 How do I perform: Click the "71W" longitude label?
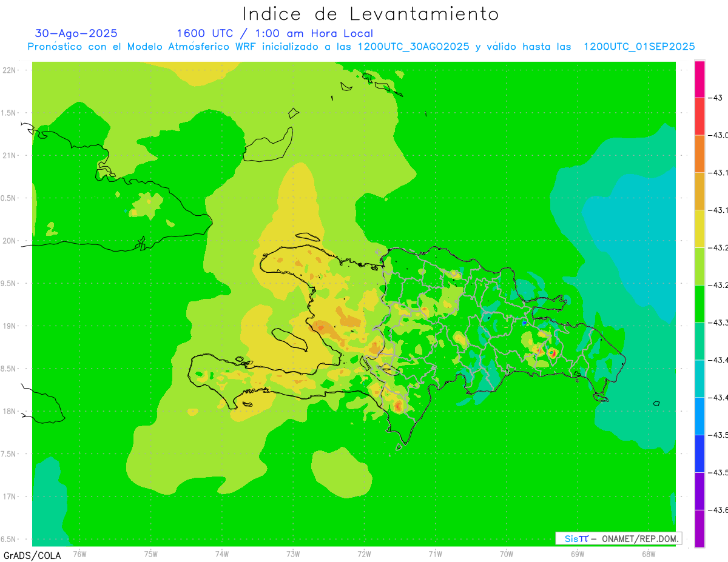[435, 554]
